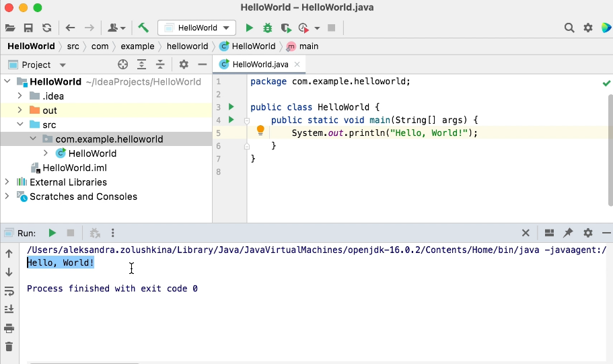Click the Save All icon
The height and width of the screenshot is (364, 613).
tap(28, 28)
